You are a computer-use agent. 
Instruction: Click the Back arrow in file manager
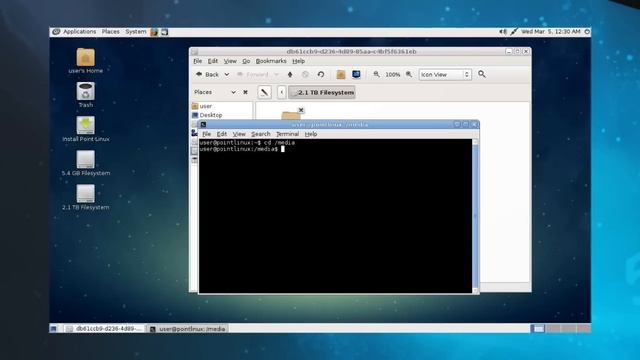point(208,75)
